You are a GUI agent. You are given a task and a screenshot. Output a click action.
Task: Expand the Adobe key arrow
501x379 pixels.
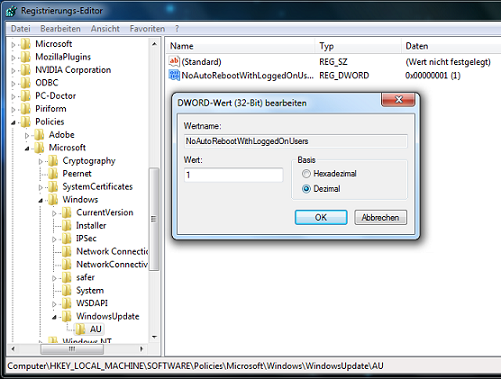(27, 135)
